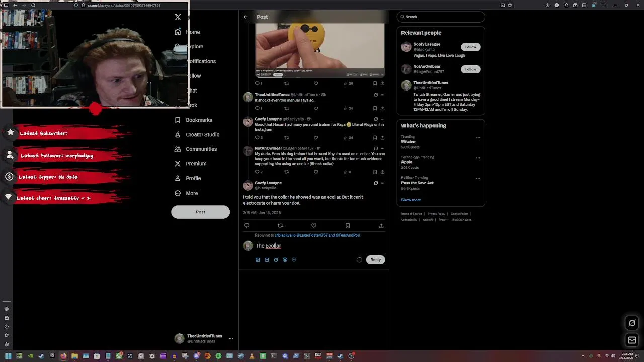Open Communities in the sidebar
The width and height of the screenshot is (644, 362).
click(196, 149)
